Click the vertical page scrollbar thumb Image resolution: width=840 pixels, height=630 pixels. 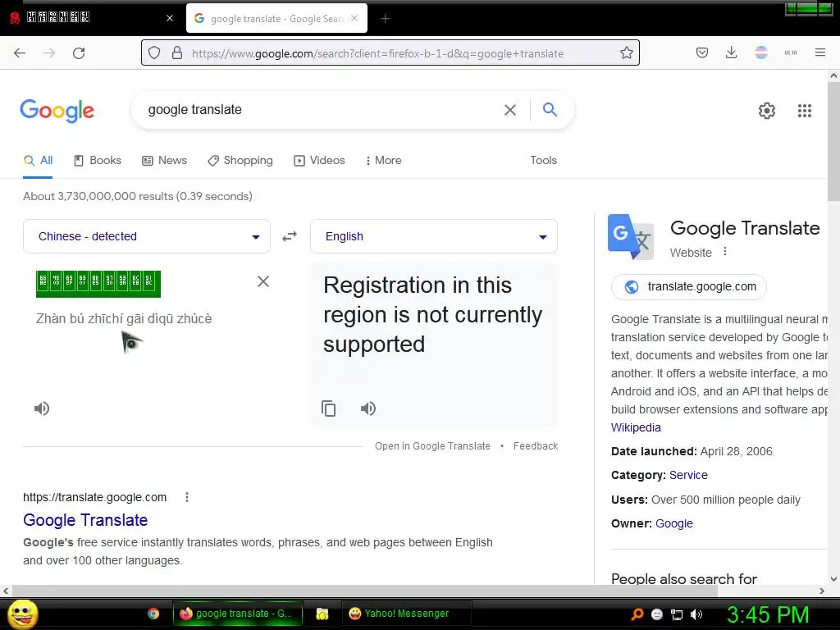coord(833,142)
